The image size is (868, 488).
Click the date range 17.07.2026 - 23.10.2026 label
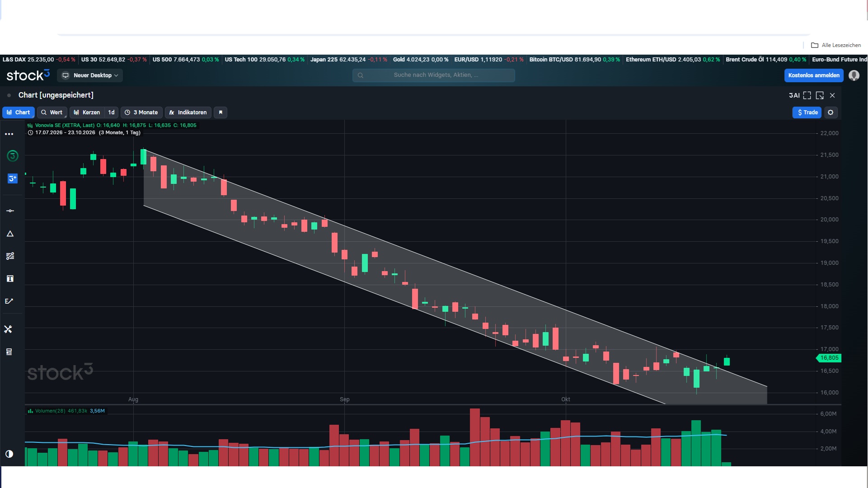[65, 133]
